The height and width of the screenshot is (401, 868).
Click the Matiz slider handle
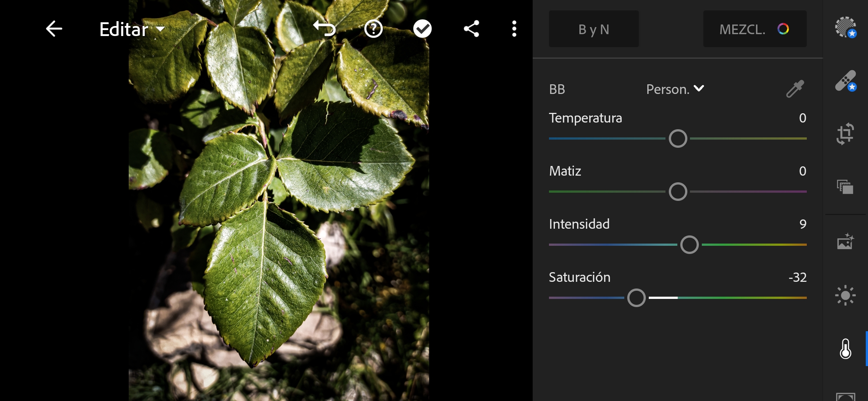point(678,192)
